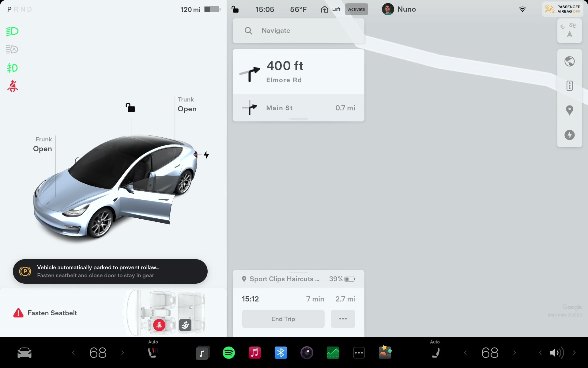Screen dimensions: 588x368
Task: Adjust volume slider in bottom right
Action: (556, 352)
